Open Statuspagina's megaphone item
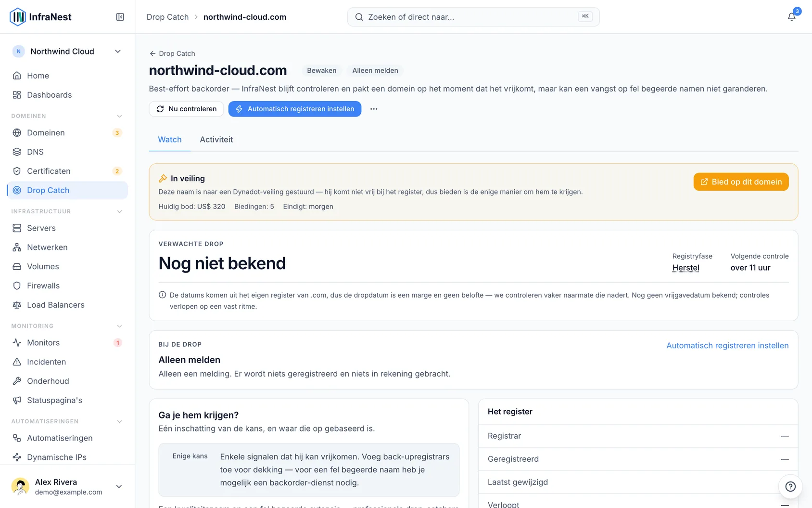812x508 pixels. click(67, 400)
